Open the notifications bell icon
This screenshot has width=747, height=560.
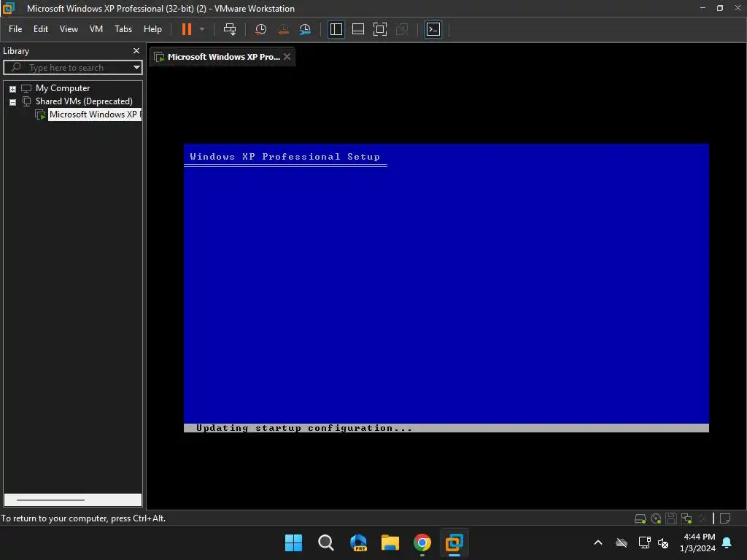coord(727,542)
